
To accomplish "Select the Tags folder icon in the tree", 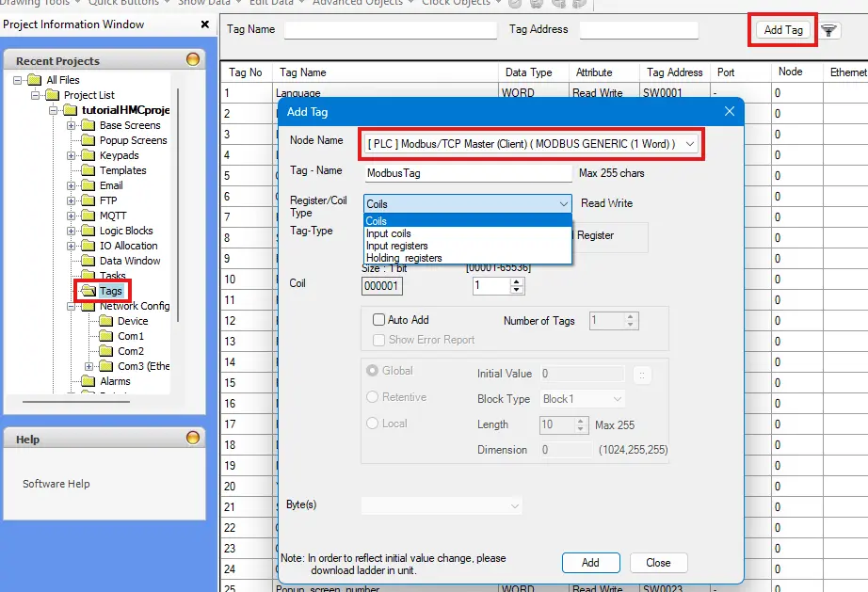I will tap(88, 291).
